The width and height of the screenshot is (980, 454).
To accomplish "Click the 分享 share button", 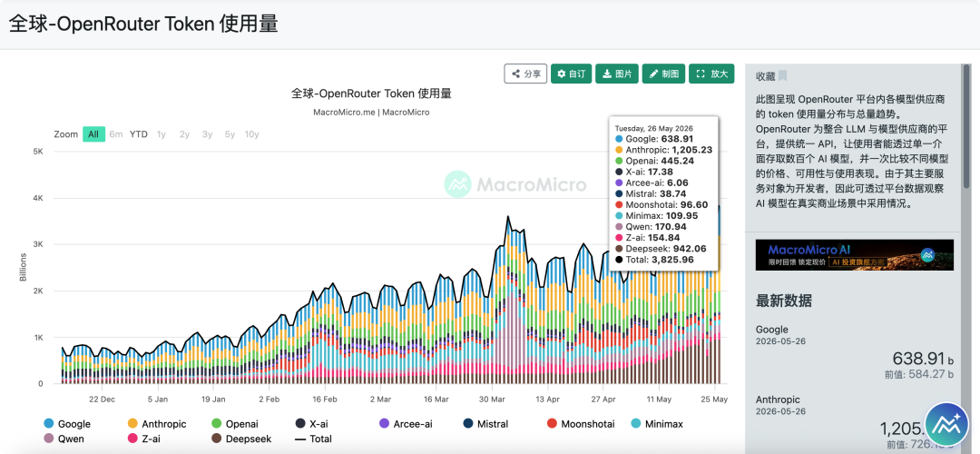I will pyautogui.click(x=525, y=74).
